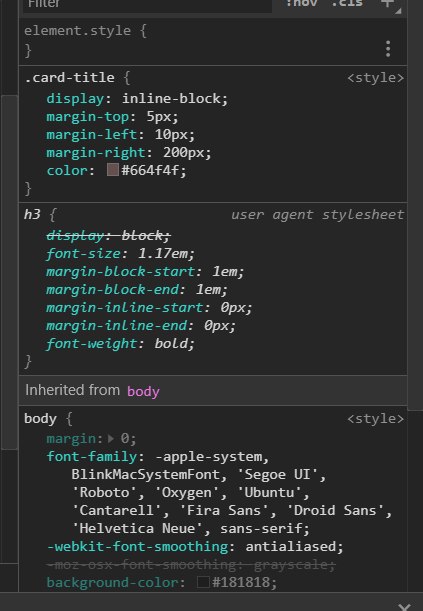Edit the #664f4f color value
Screen dimensions: 423x611
click(150, 170)
